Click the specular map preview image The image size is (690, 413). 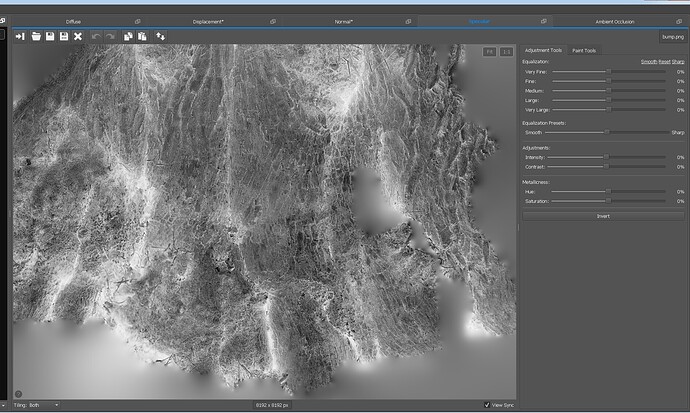(264, 221)
